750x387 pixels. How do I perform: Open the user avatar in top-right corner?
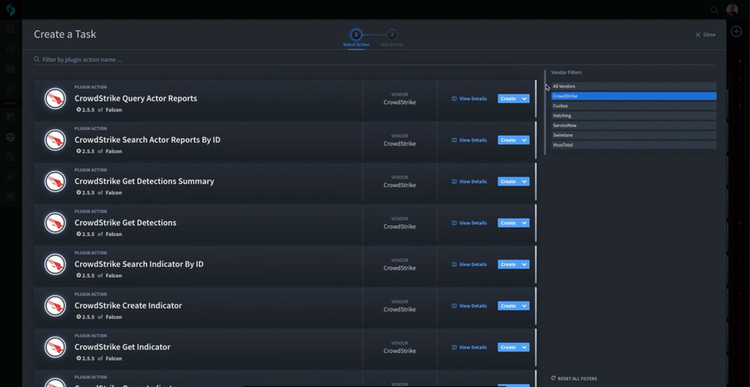click(x=732, y=10)
